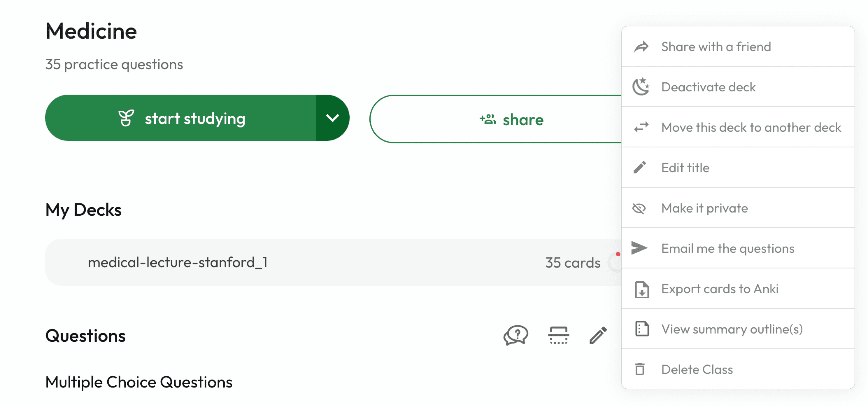Open the medical-lecture-stanford_1 deck
The height and width of the screenshot is (406, 868).
point(178,262)
